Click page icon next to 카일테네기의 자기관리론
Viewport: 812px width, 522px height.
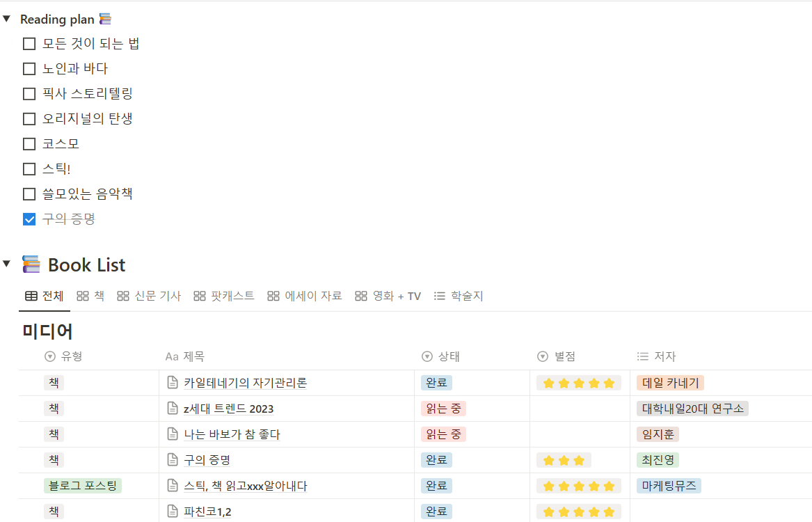click(173, 383)
